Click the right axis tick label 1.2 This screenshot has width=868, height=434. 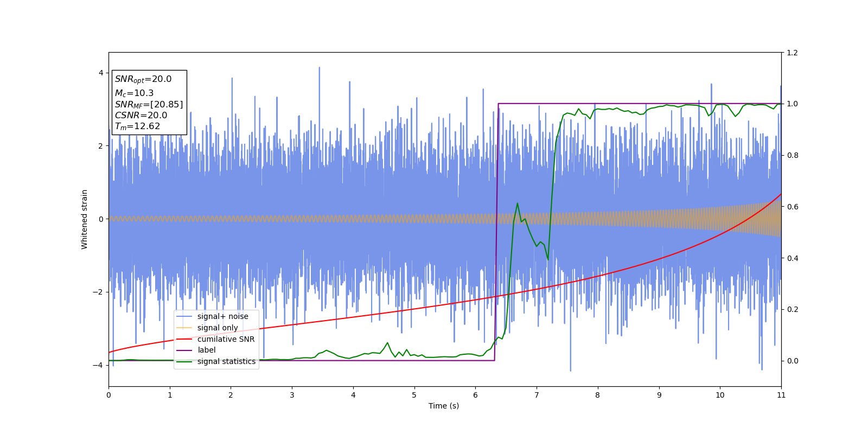tap(793, 53)
